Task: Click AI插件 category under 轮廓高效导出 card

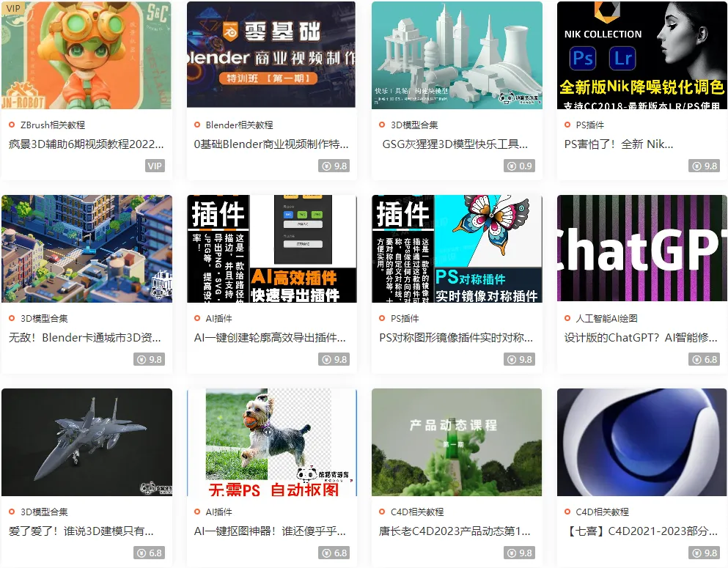Action: (218, 318)
